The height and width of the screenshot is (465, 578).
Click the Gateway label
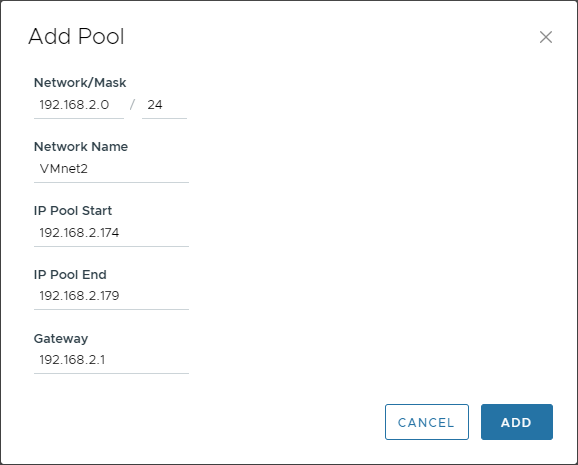click(61, 339)
